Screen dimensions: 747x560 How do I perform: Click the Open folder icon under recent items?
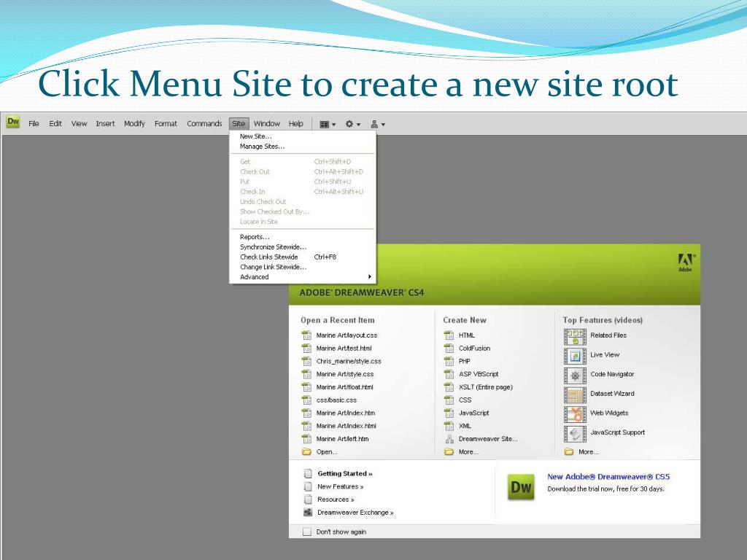tap(307, 451)
